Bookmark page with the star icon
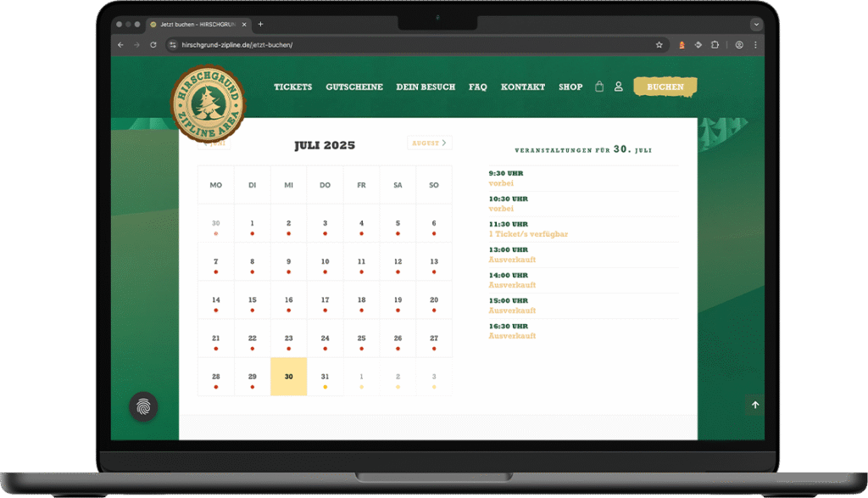 coord(659,45)
